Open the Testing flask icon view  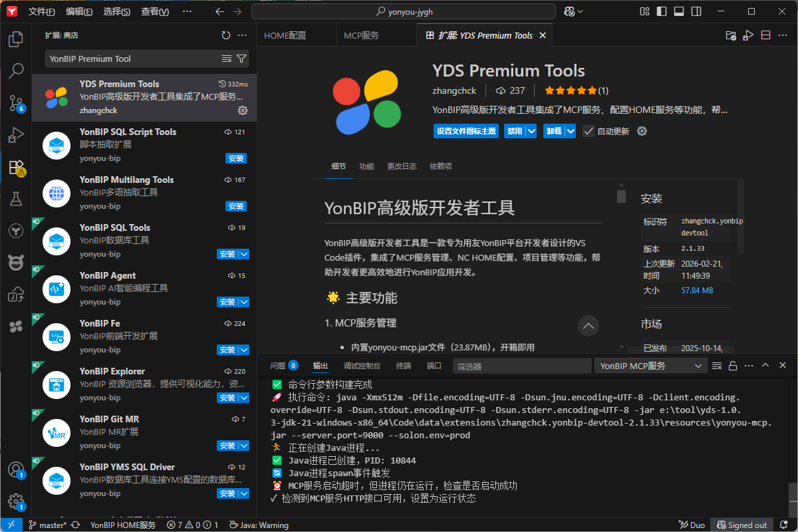(16, 199)
